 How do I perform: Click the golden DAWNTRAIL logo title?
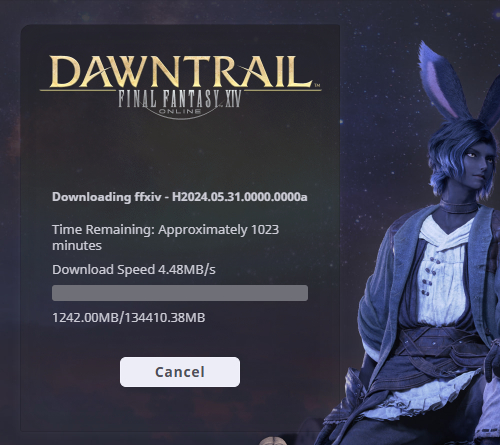[180, 72]
